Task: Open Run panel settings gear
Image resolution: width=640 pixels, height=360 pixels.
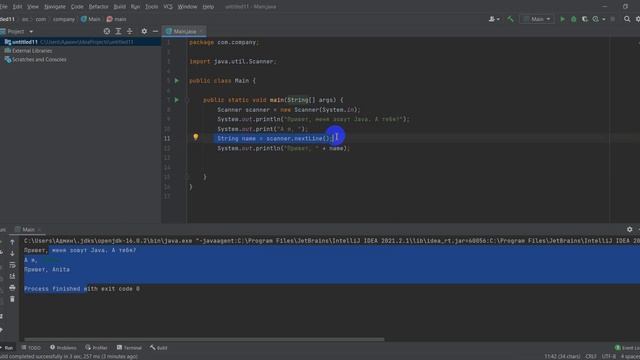Action: (629, 229)
